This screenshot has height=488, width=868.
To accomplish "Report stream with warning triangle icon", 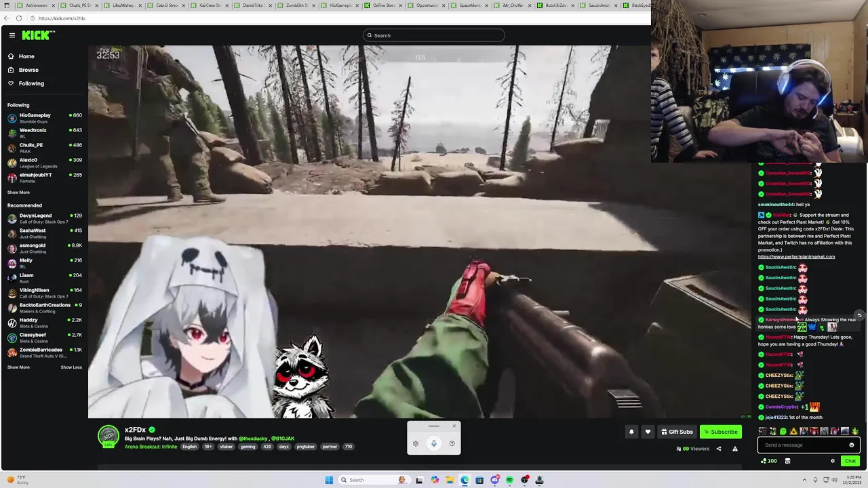I will point(734,449).
